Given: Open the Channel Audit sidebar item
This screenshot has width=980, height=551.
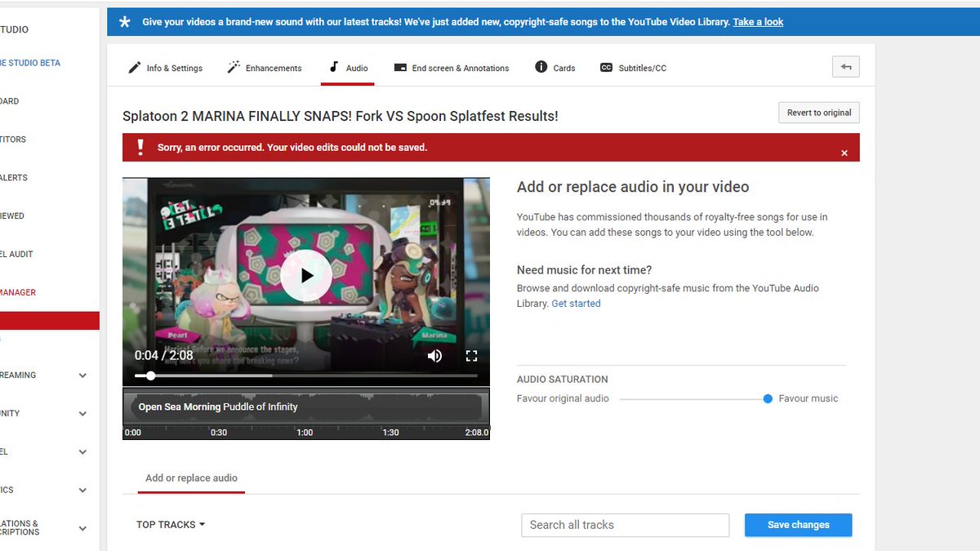Looking at the screenshot, I should [x=16, y=254].
